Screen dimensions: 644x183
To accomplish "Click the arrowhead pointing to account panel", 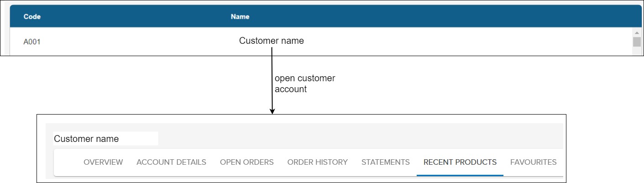I will [x=272, y=110].
